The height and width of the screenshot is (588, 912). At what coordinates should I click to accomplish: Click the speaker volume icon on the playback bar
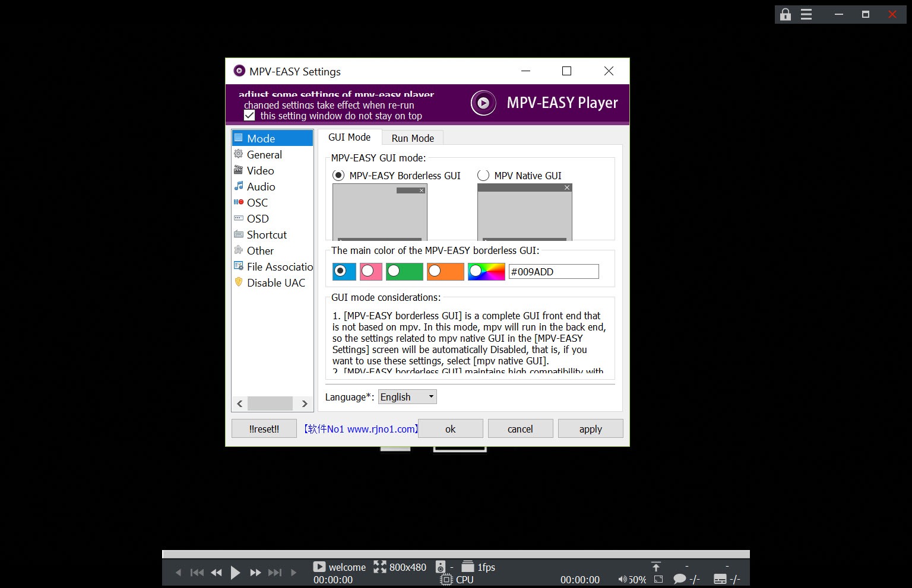click(x=622, y=580)
